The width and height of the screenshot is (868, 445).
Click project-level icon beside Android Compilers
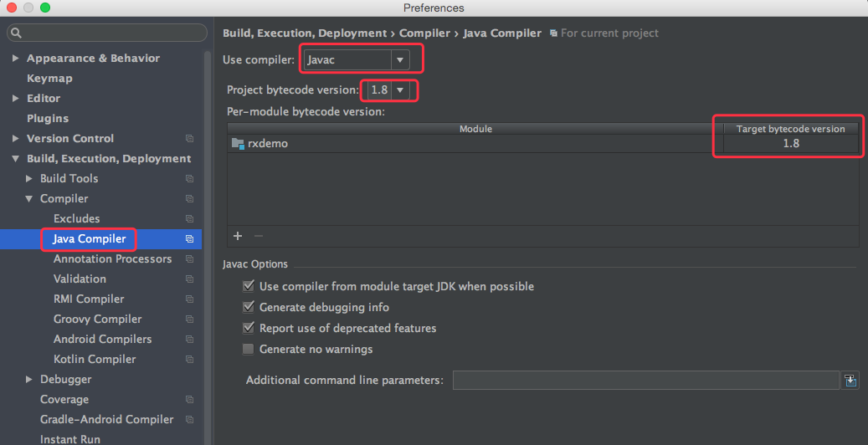189,340
